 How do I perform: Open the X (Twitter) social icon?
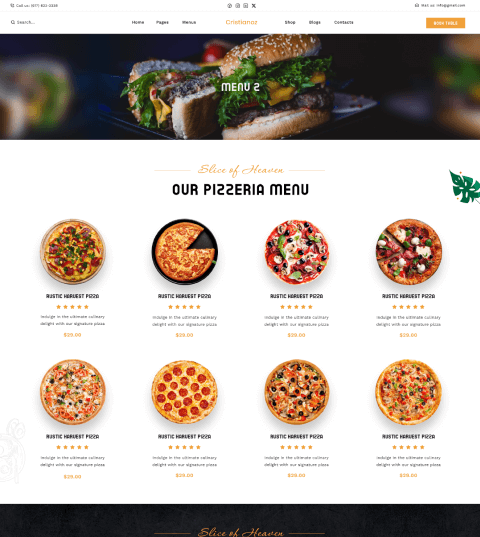coord(254,5)
